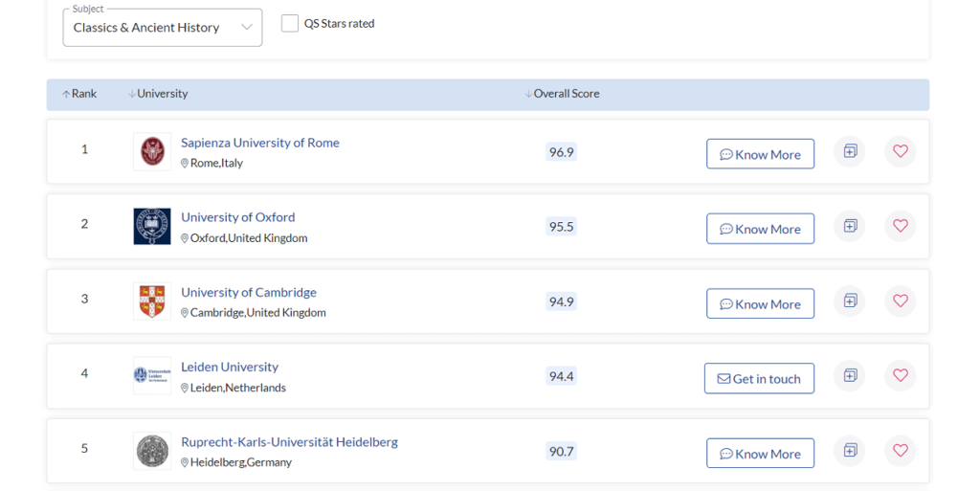
Task: Click rank number 4 for Leiden University
Action: pyautogui.click(x=84, y=373)
